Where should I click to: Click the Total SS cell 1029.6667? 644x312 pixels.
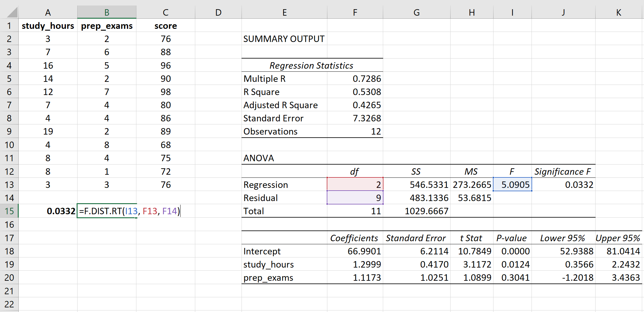(x=417, y=211)
